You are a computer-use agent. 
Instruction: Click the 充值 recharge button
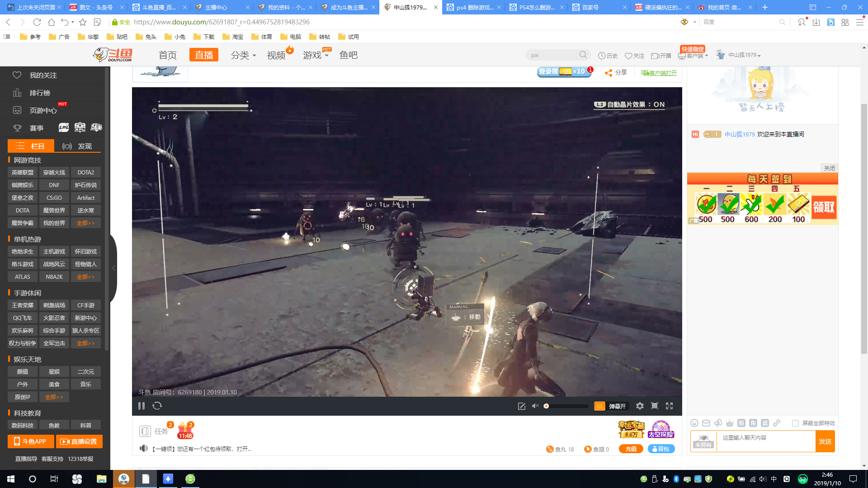point(631,449)
